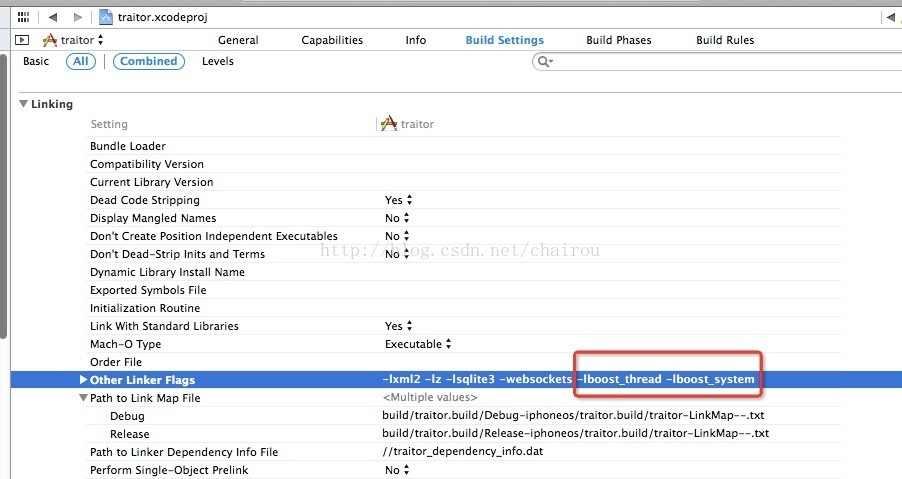The width and height of the screenshot is (902, 479).
Task: Open the traitor target selector popup
Action: (x=82, y=40)
